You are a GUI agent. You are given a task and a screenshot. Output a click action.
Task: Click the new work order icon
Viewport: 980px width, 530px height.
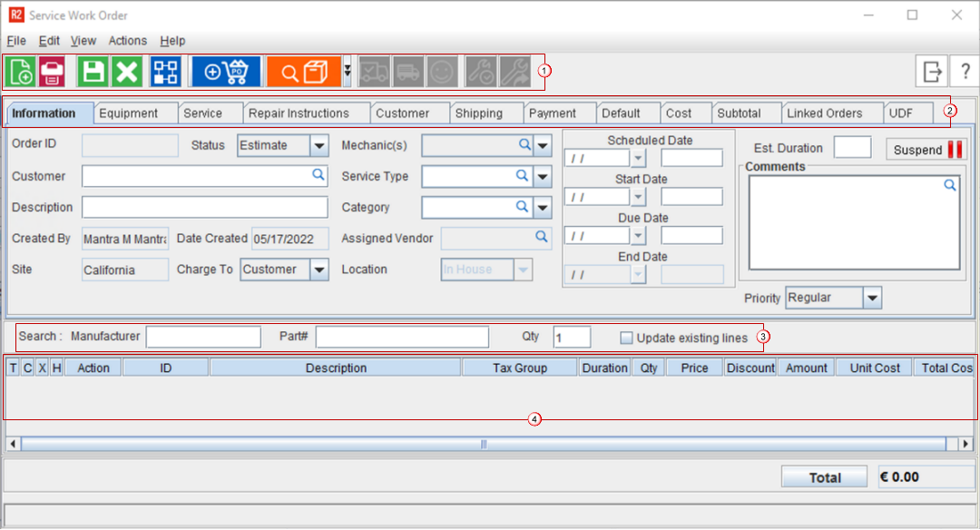(x=21, y=72)
